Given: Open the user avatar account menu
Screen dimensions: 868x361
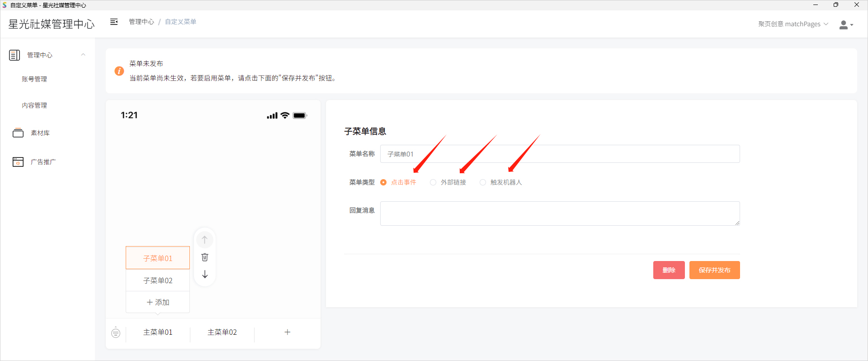Looking at the screenshot, I should 846,25.
